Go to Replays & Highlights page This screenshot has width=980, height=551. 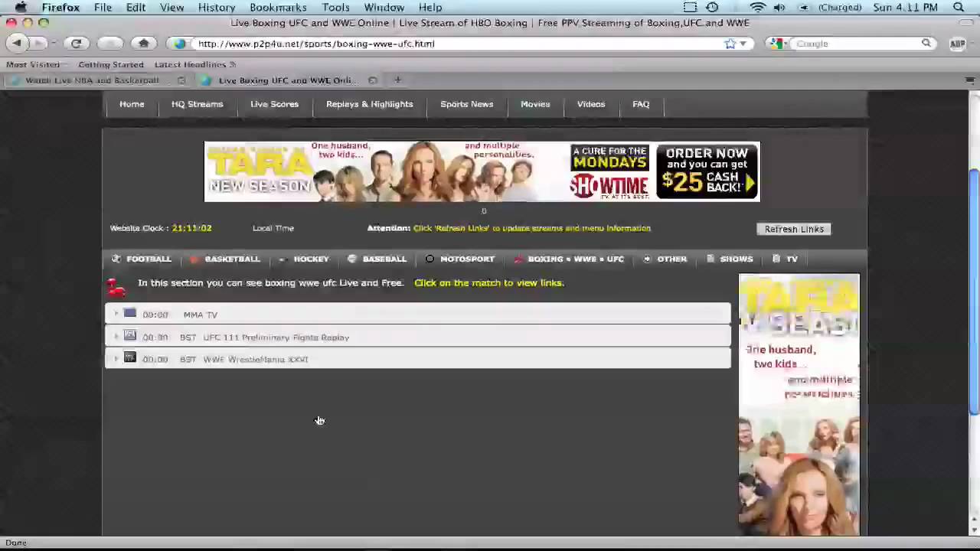(369, 104)
